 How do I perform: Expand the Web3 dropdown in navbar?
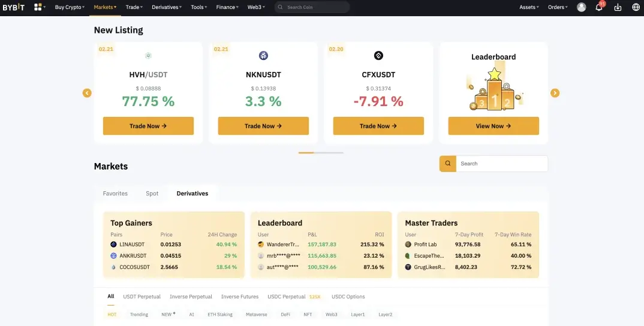click(256, 7)
